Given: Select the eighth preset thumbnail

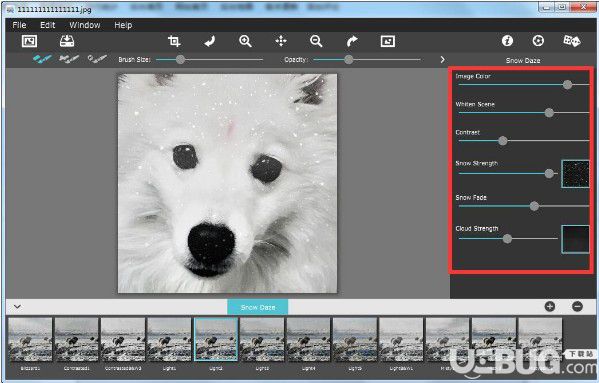Looking at the screenshot, I should [x=355, y=339].
